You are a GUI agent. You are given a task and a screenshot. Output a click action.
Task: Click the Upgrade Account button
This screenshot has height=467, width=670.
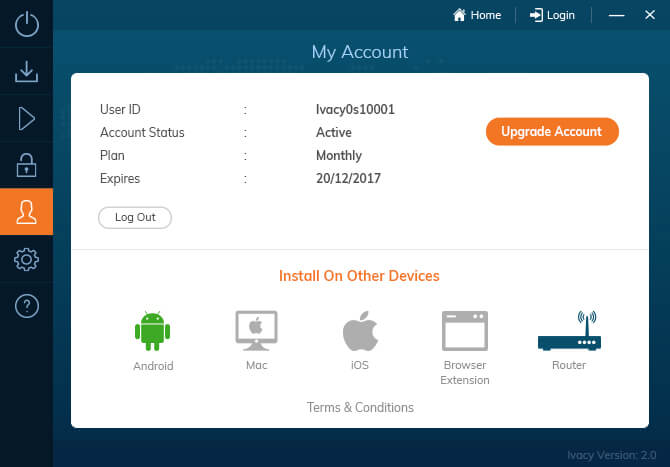point(552,132)
